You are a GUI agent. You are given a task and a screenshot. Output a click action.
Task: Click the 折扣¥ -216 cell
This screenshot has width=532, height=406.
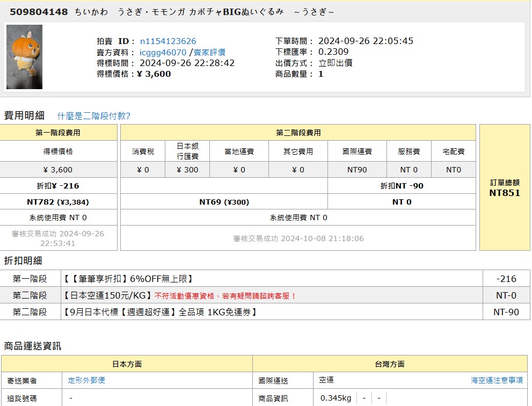(x=58, y=186)
